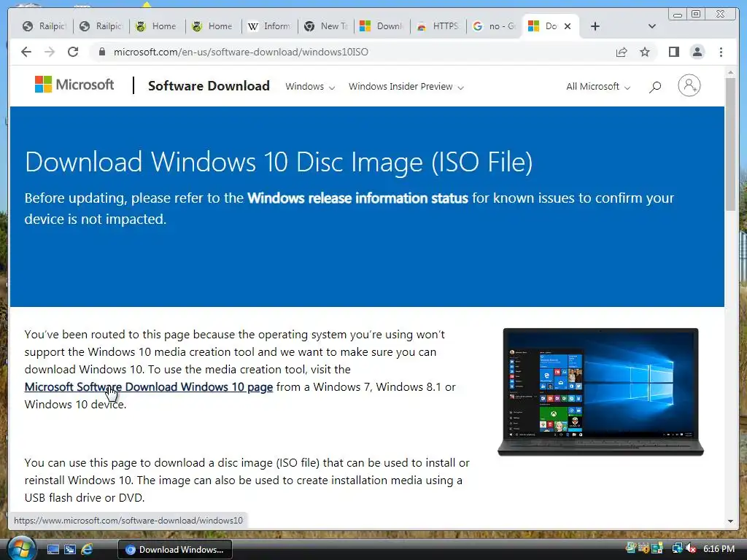
Task: Click the page scrollbar up arrow
Action: pyautogui.click(x=730, y=73)
